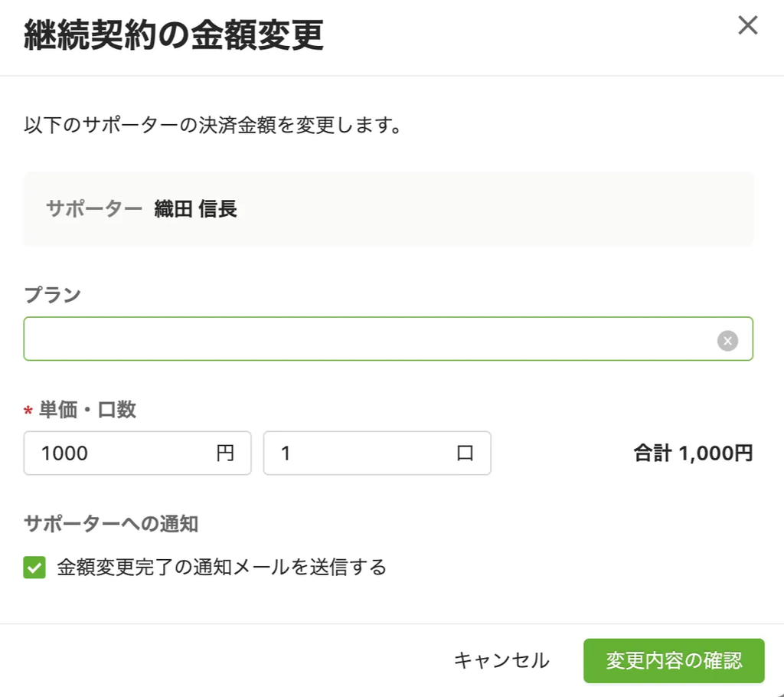The image size is (784, 697).
Task: Click the green 変更内容の確認 button
Action: click(x=674, y=660)
